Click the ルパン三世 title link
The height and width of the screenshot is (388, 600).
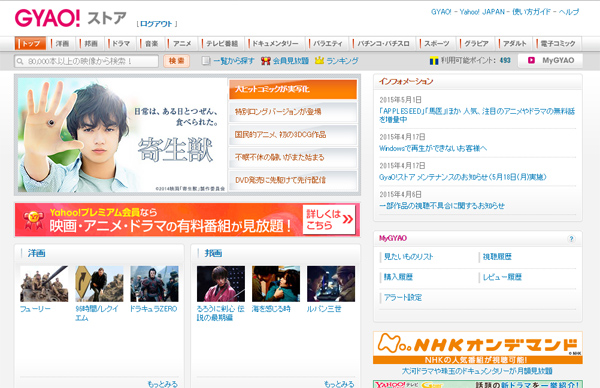[x=324, y=309]
